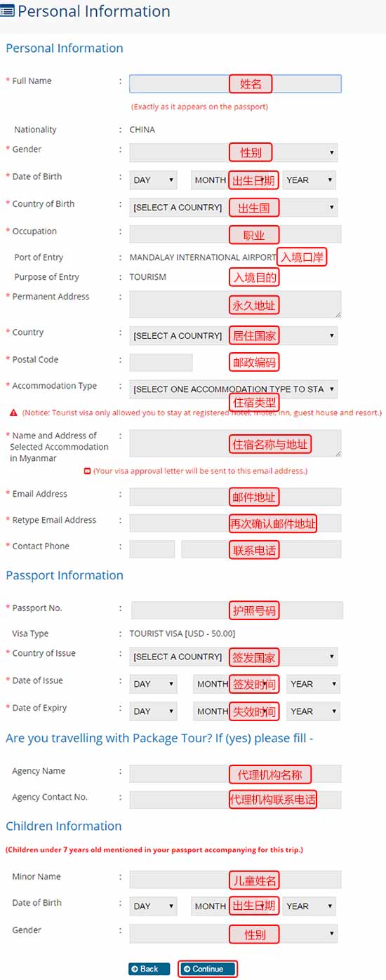
Task: Focus the Occupation text field
Action: pyautogui.click(x=235, y=234)
